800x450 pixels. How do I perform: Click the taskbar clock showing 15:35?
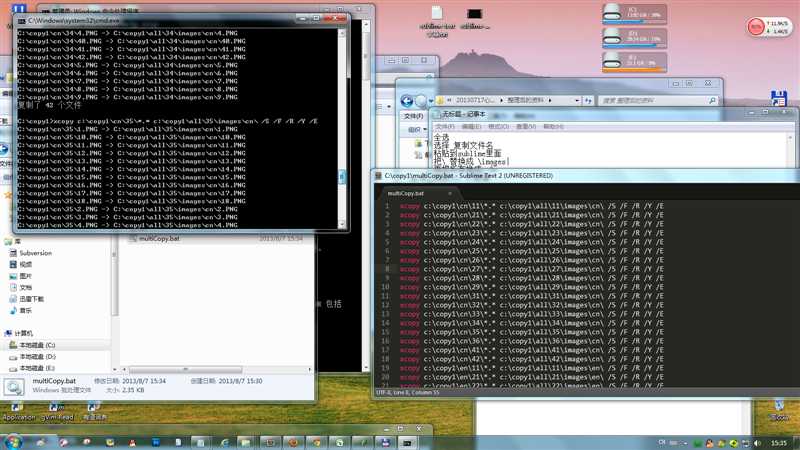[x=779, y=443]
